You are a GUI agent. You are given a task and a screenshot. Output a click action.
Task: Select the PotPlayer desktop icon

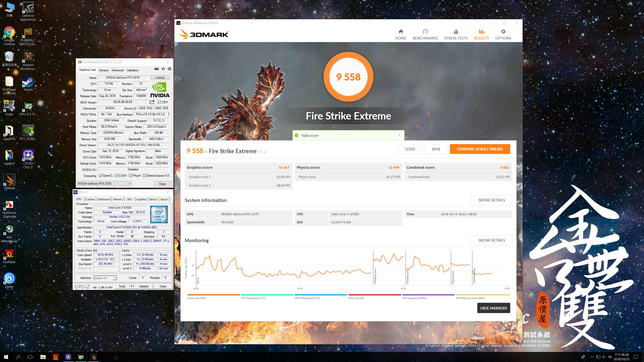pyautogui.click(x=9, y=85)
